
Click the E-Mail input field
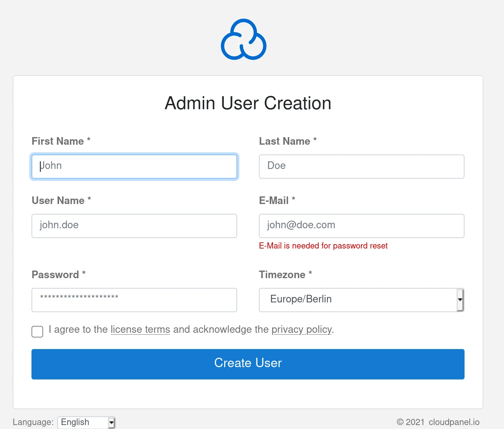pos(362,226)
